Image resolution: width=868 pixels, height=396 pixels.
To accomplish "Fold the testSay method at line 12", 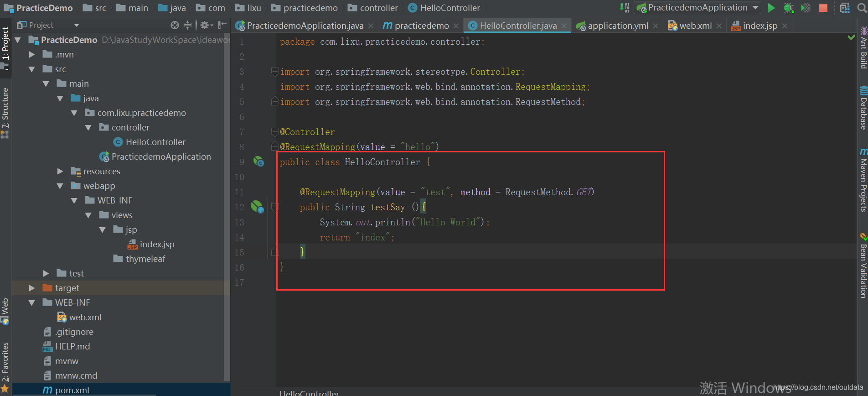I will [275, 207].
